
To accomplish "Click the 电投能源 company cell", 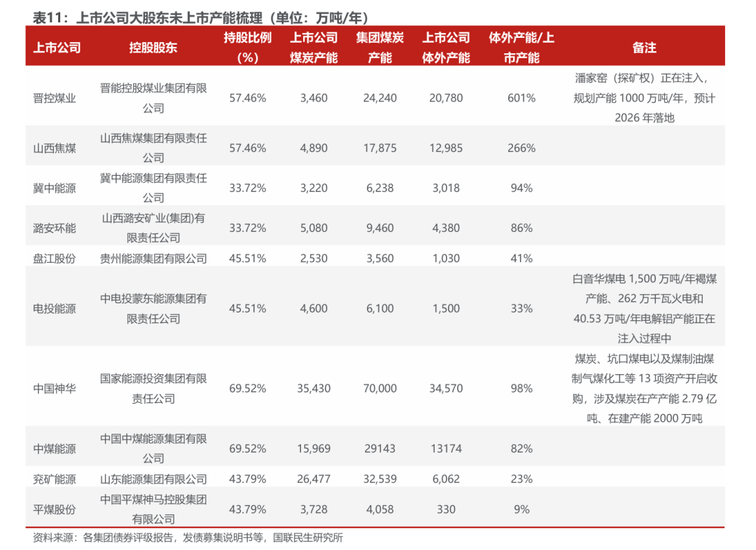I will click(55, 308).
